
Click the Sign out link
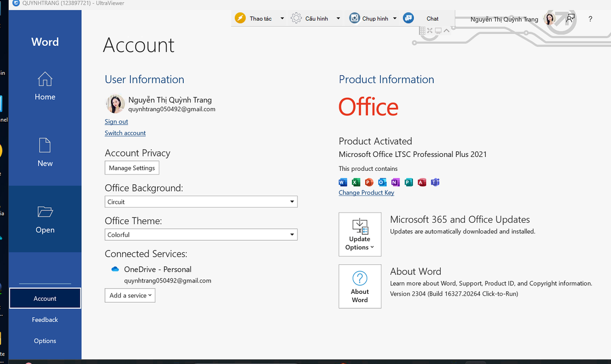coord(116,122)
